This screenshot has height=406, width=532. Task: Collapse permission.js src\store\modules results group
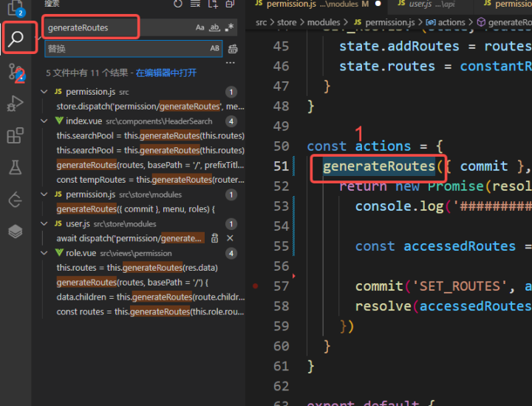[44, 194]
